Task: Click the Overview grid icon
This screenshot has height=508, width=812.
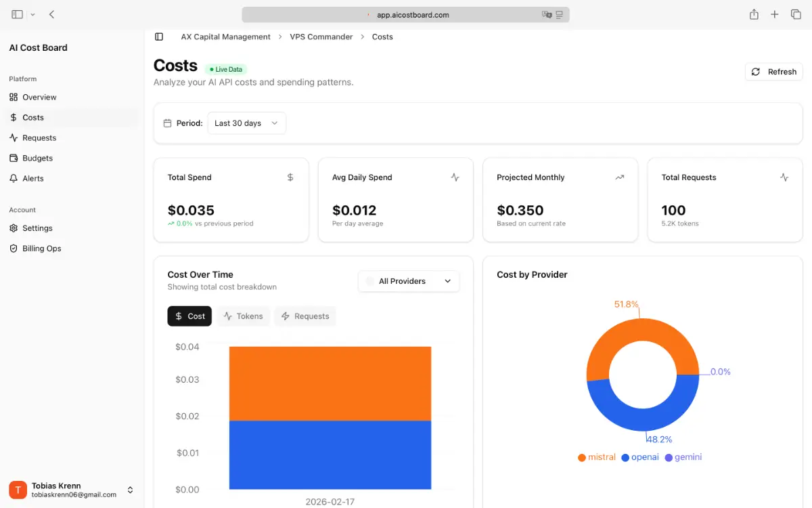Action: pyautogui.click(x=14, y=97)
